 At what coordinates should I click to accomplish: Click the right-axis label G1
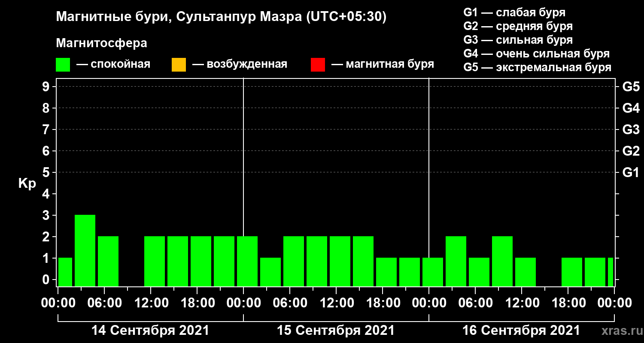[x=631, y=172]
